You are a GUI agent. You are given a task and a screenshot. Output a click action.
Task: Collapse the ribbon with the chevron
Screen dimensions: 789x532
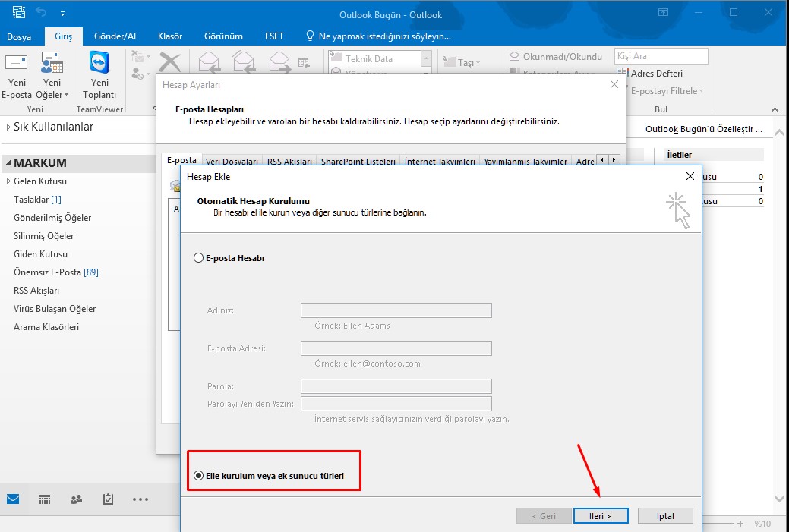pyautogui.click(x=775, y=109)
